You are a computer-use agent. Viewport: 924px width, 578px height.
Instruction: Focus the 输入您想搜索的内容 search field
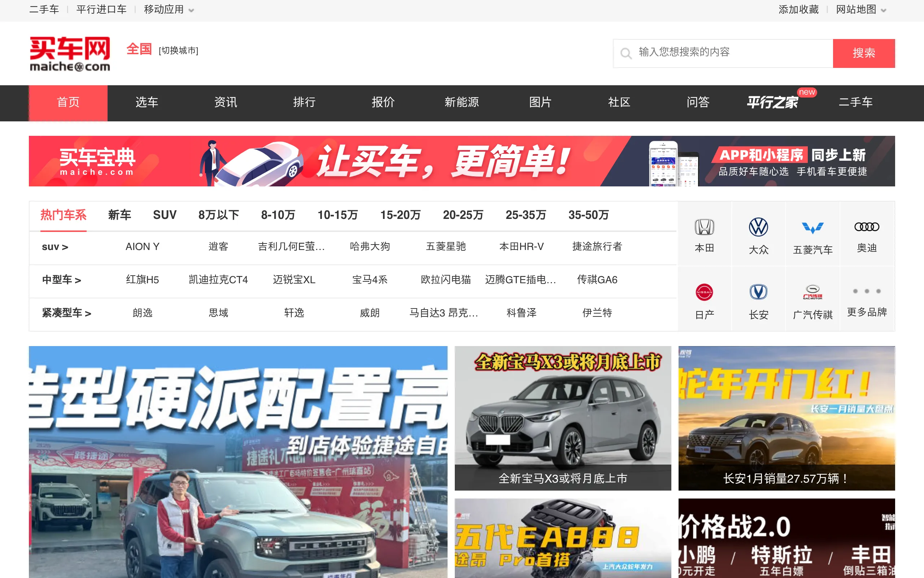pyautogui.click(x=723, y=53)
